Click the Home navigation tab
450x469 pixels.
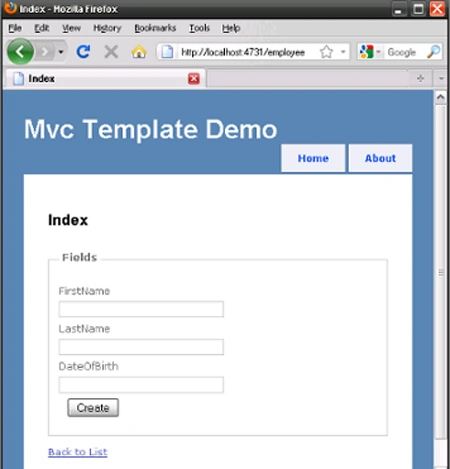tap(313, 158)
